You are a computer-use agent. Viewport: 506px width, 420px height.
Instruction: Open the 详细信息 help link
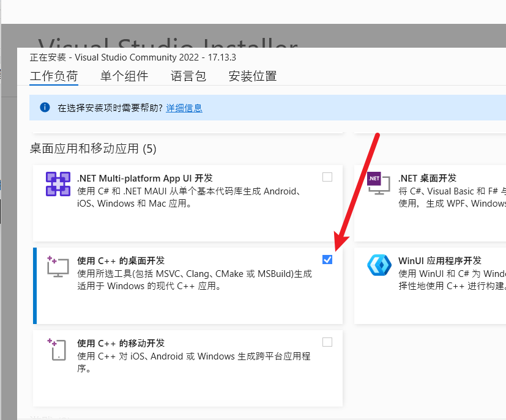[x=184, y=108]
